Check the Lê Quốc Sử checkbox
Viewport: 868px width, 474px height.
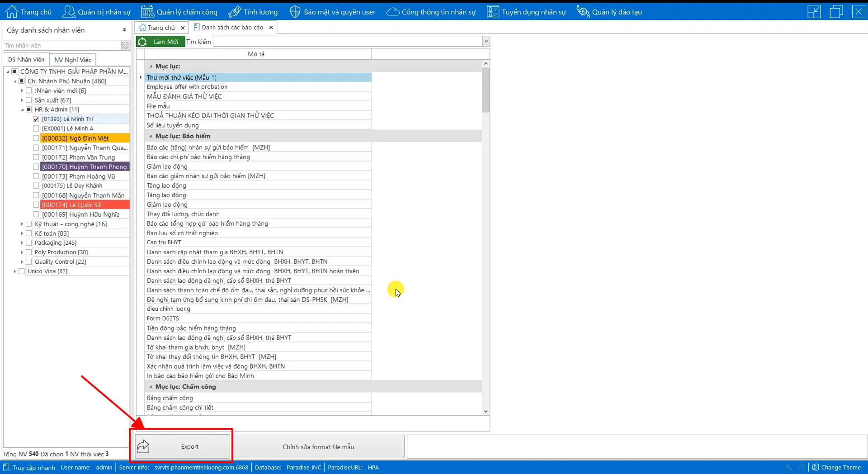pyautogui.click(x=36, y=204)
